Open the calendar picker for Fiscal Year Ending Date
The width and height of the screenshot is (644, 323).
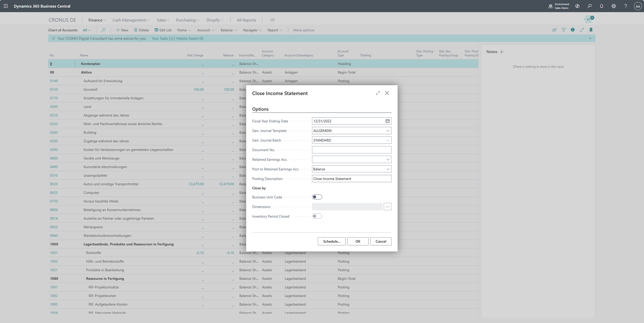(387, 121)
